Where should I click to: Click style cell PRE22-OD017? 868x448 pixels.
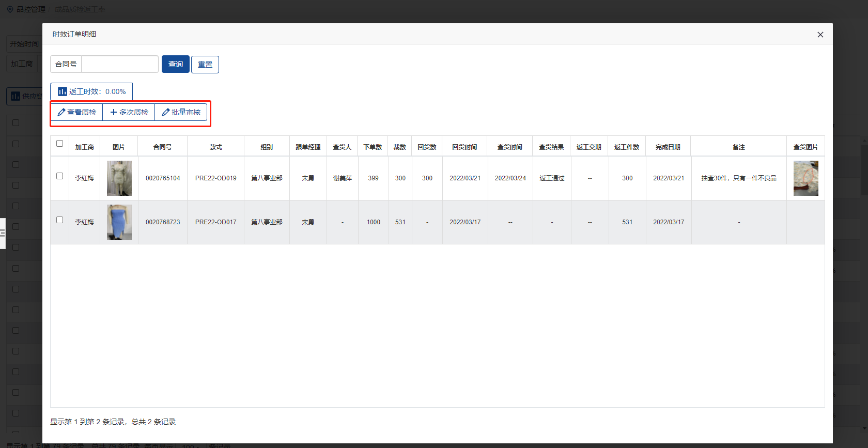click(216, 222)
